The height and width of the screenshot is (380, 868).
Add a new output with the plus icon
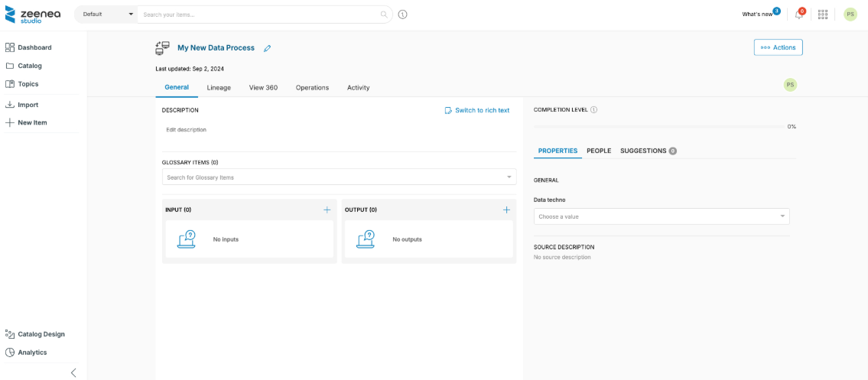(506, 209)
